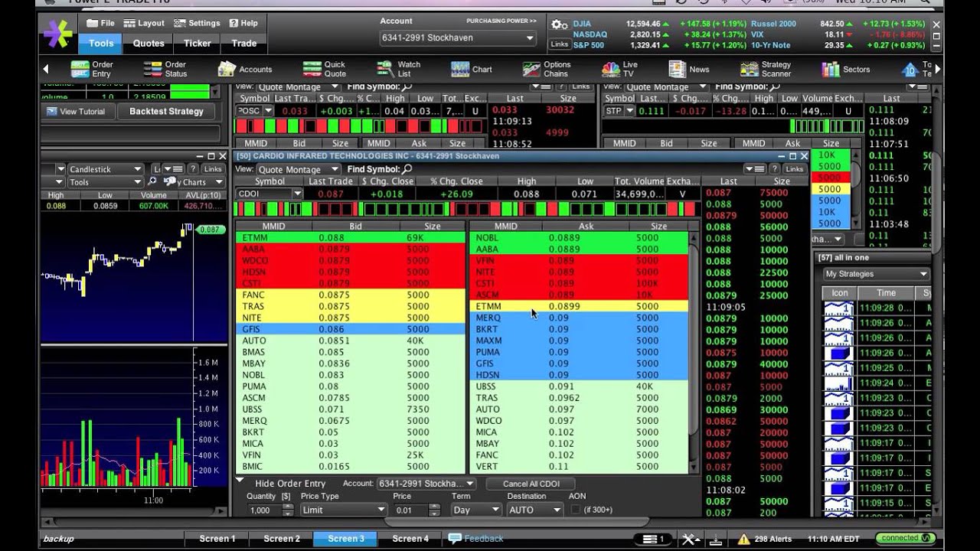The image size is (980, 551).
Task: Open the Order Entry tool
Action: pyautogui.click(x=91, y=69)
